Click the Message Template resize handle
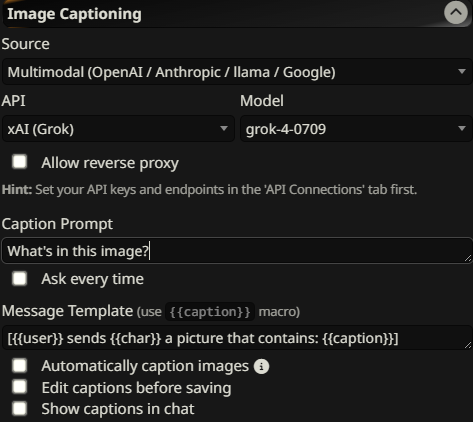Viewport: 473px width, 422px height. (468, 345)
